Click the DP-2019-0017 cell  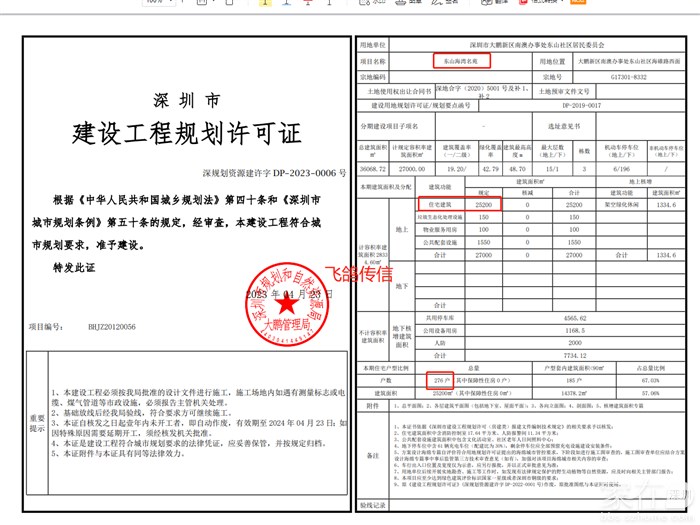click(x=583, y=103)
